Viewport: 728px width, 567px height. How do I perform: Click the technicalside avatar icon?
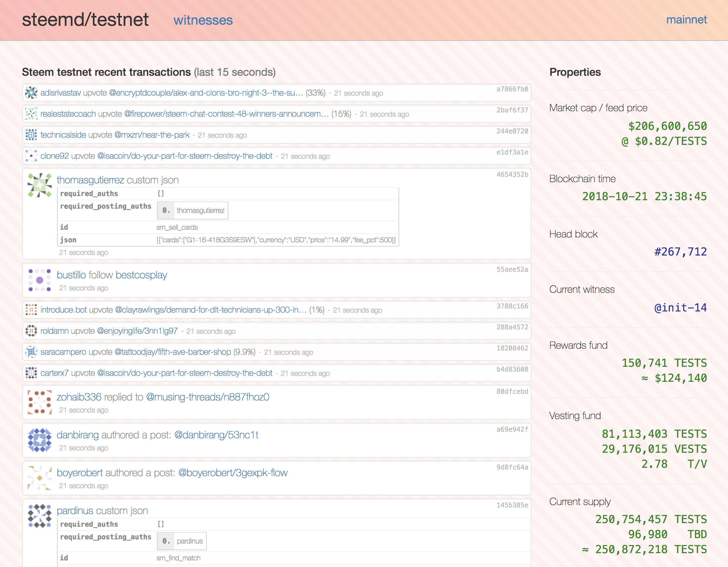coord(31,135)
